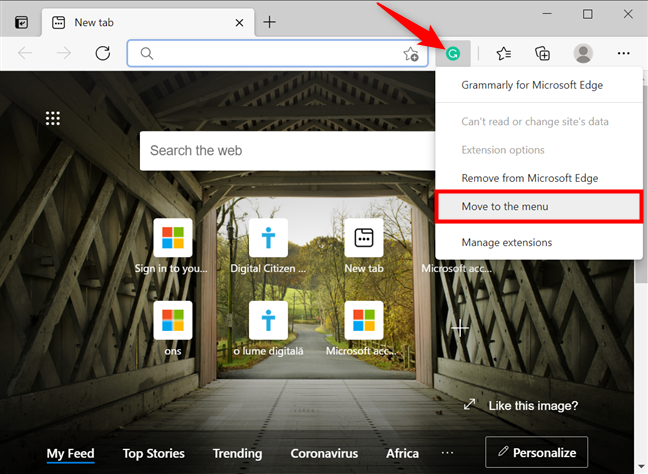This screenshot has height=474, width=648.
Task: Click the Forward navigation arrow
Action: (64, 53)
